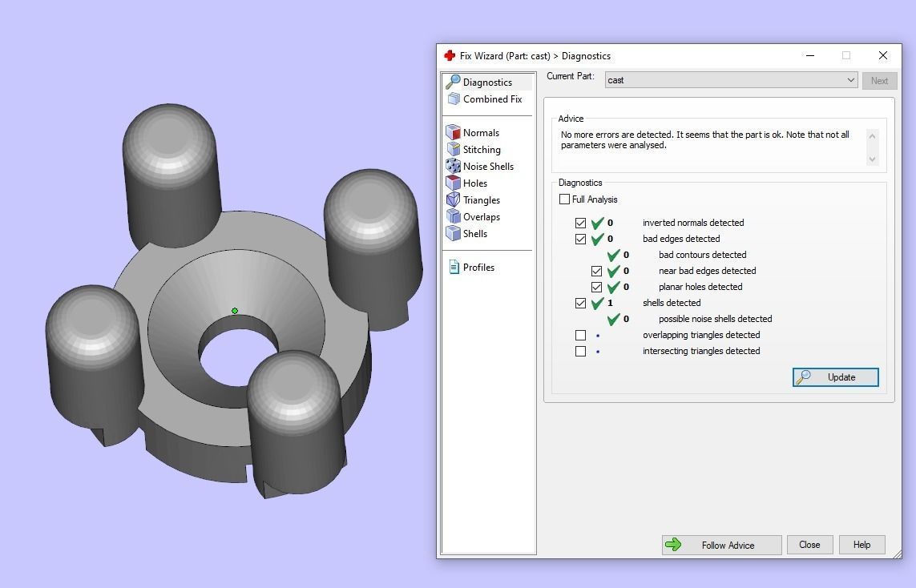This screenshot has height=588, width=916.
Task: Click 'overlapping triangles detected' label text
Action: pyautogui.click(x=701, y=335)
